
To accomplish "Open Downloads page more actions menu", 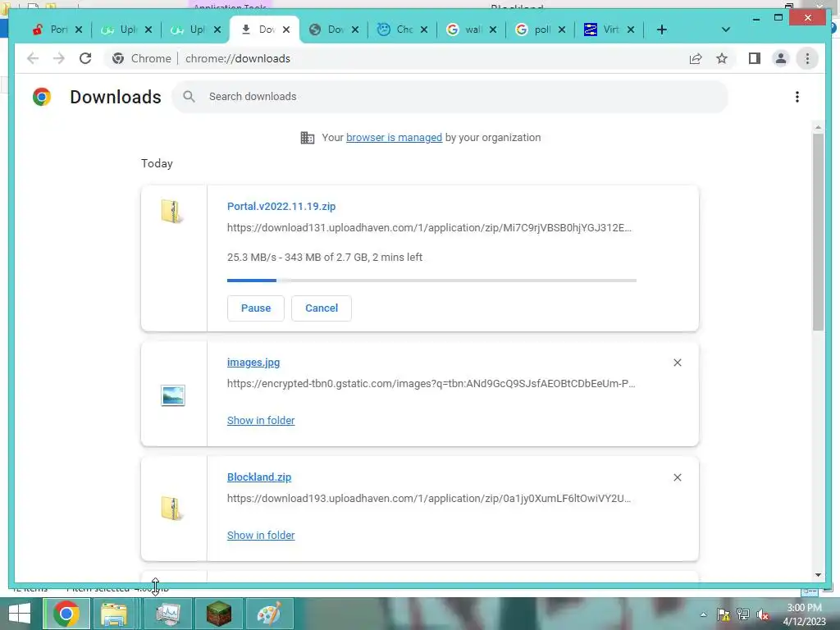I will [x=797, y=97].
